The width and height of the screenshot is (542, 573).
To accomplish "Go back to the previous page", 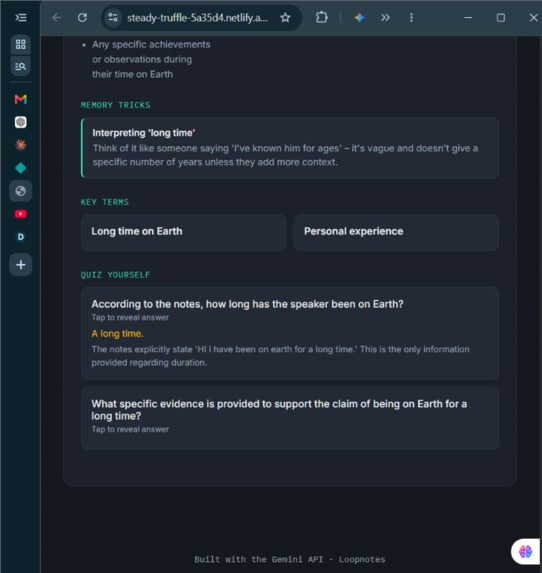I will [x=57, y=18].
